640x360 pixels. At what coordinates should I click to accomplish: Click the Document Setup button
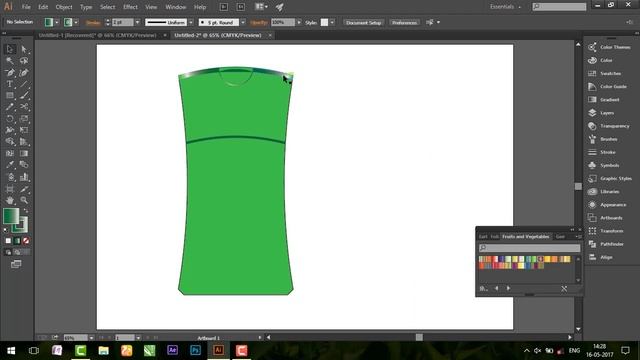pyautogui.click(x=363, y=22)
